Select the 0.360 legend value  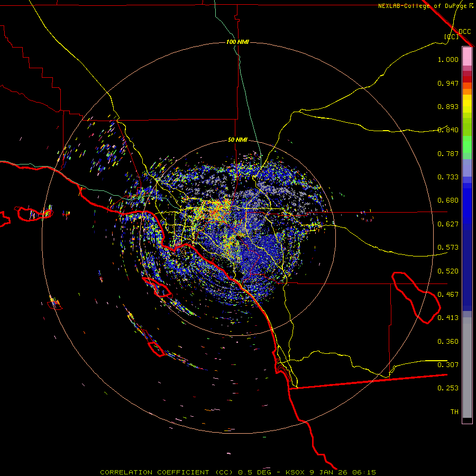448,342
